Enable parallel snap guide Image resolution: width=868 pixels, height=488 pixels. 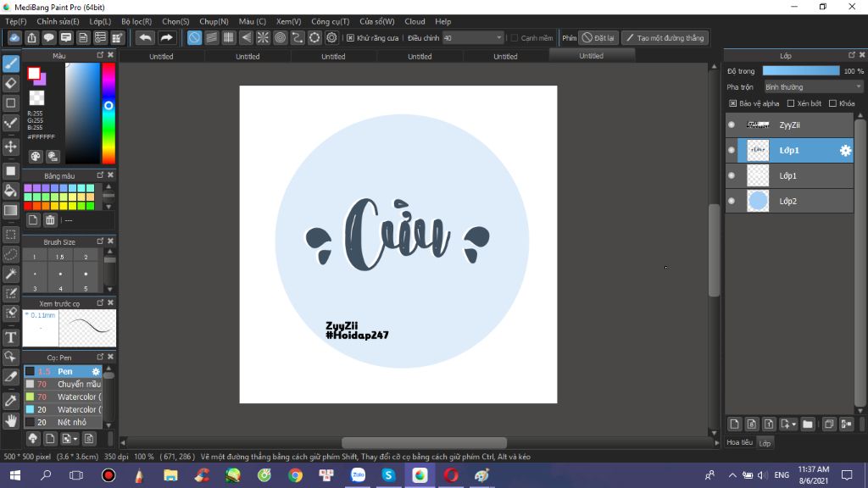click(211, 37)
